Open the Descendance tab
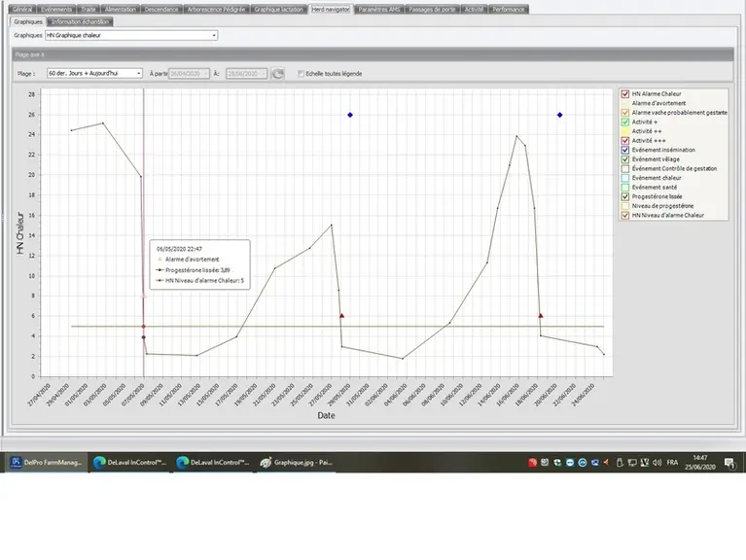 161,9
